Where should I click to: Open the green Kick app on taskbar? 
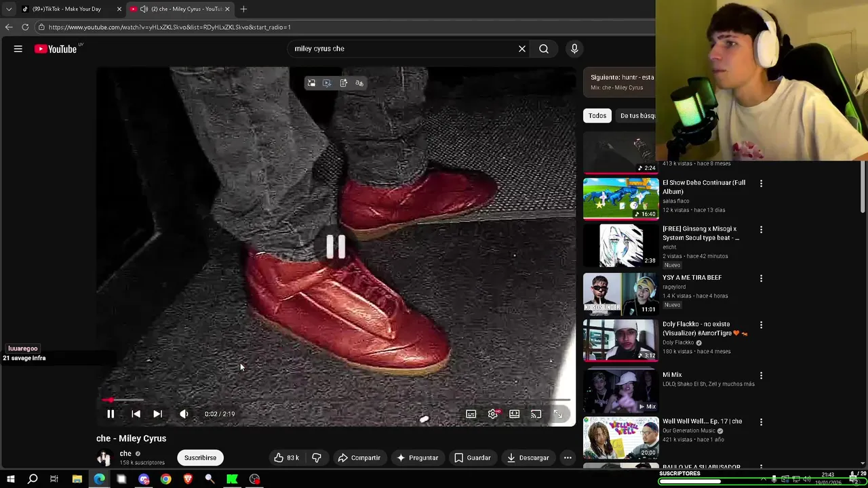click(x=232, y=479)
